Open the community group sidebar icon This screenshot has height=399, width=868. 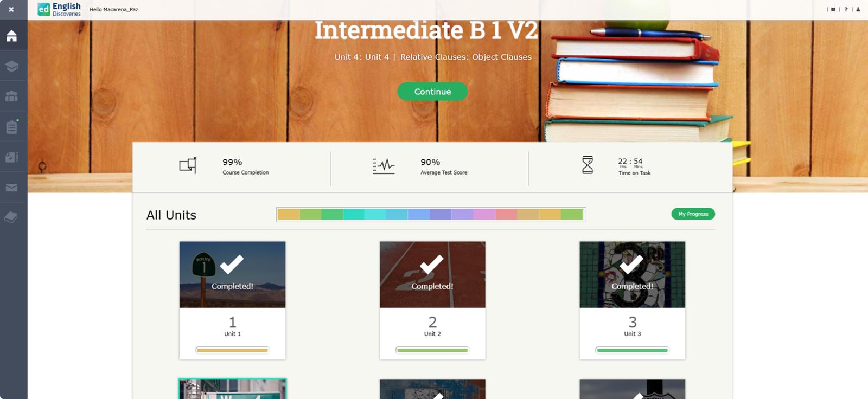pyautogui.click(x=11, y=96)
